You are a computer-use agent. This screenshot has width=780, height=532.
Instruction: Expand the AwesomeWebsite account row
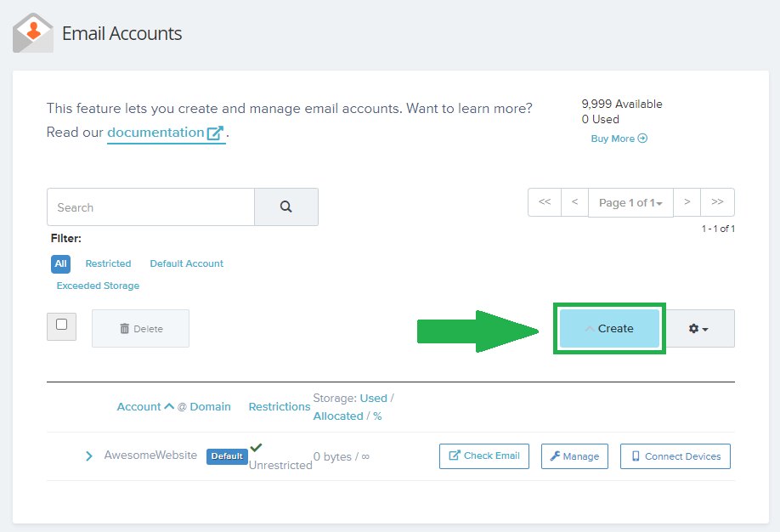[x=89, y=456]
